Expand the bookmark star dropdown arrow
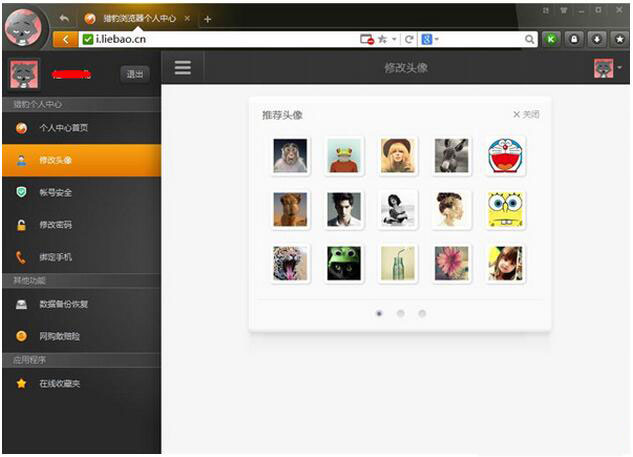633x457 pixels. (x=394, y=39)
